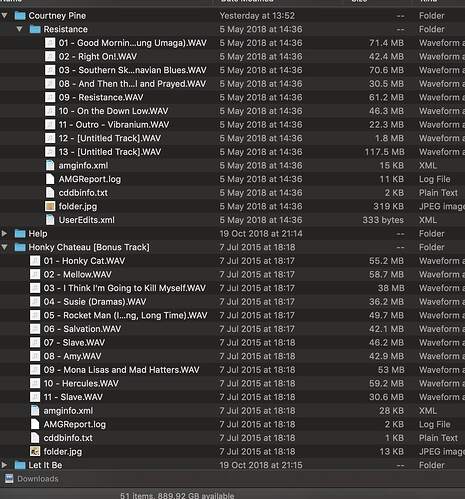Viewport: 465px width, 499px height.
Task: Click the 1 KB cddbinfo.txt file icon
Action: (35, 438)
